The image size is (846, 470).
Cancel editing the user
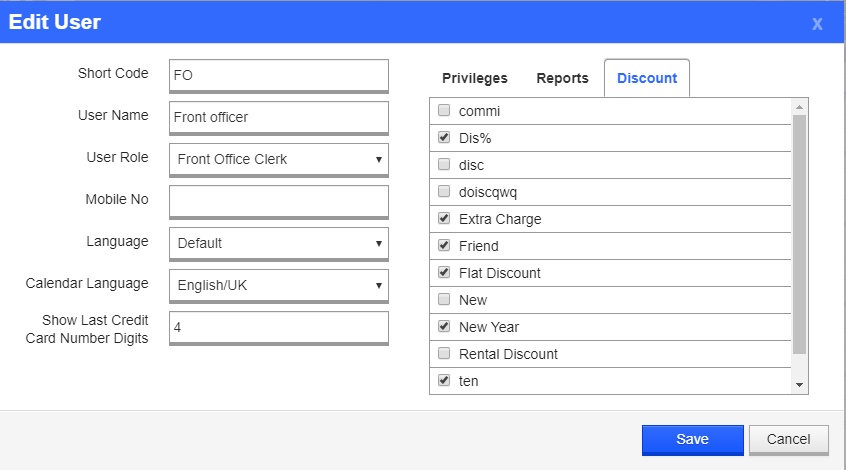[789, 440]
